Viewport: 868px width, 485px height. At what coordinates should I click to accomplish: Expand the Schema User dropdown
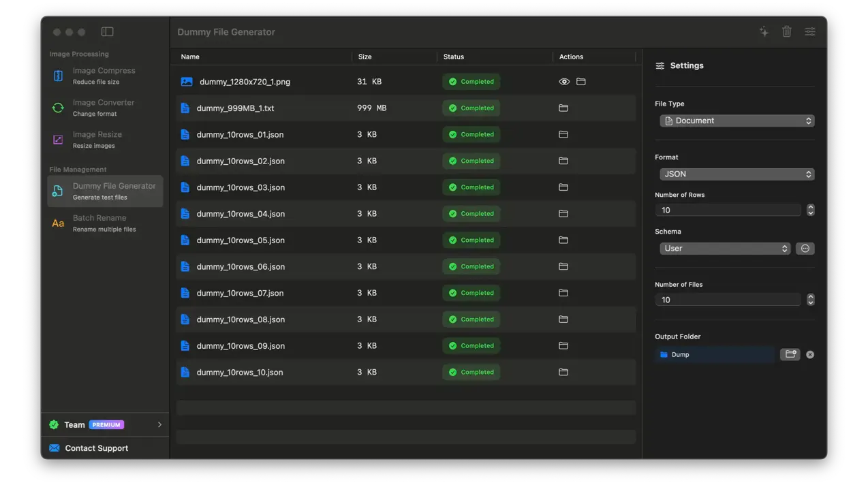[724, 249]
